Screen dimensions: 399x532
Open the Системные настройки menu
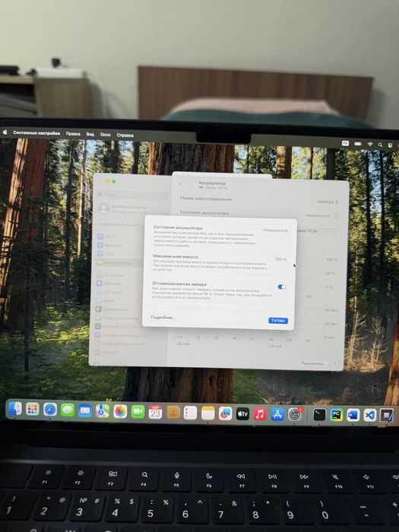(36, 133)
